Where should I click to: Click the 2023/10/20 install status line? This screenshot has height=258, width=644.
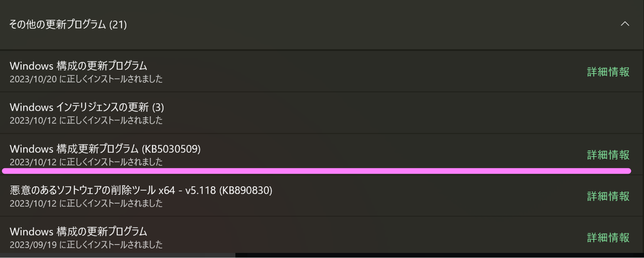tap(86, 79)
